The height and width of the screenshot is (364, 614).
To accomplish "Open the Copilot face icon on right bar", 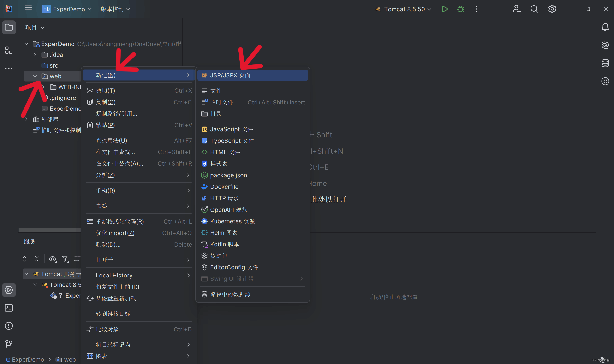I will (x=605, y=81).
